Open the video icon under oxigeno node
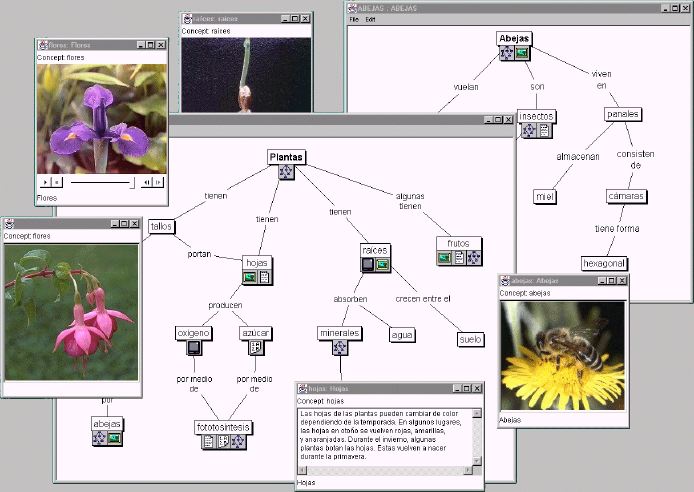 click(194, 347)
